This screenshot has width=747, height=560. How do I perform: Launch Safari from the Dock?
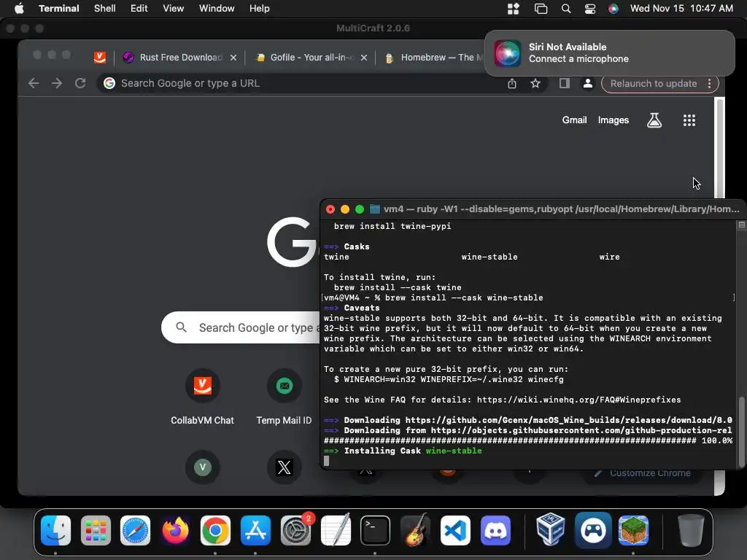135,530
